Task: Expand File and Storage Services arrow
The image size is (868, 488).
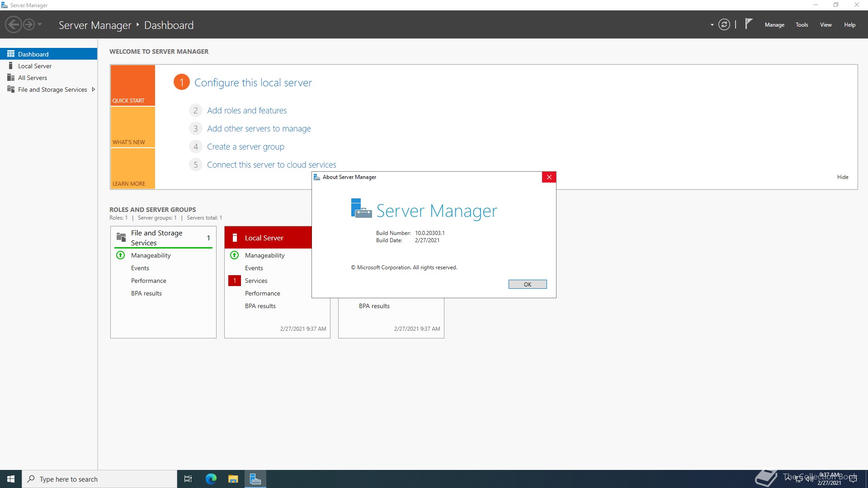Action: [x=93, y=89]
